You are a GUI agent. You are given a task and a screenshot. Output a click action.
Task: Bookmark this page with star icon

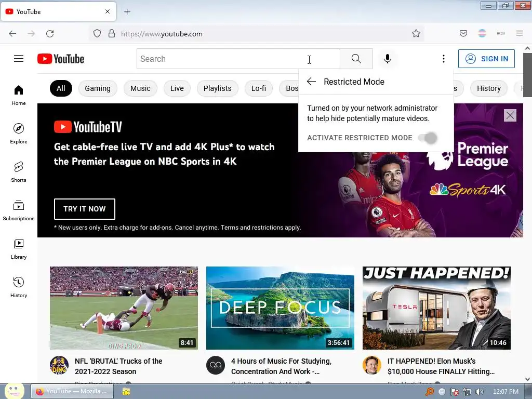[416, 33]
